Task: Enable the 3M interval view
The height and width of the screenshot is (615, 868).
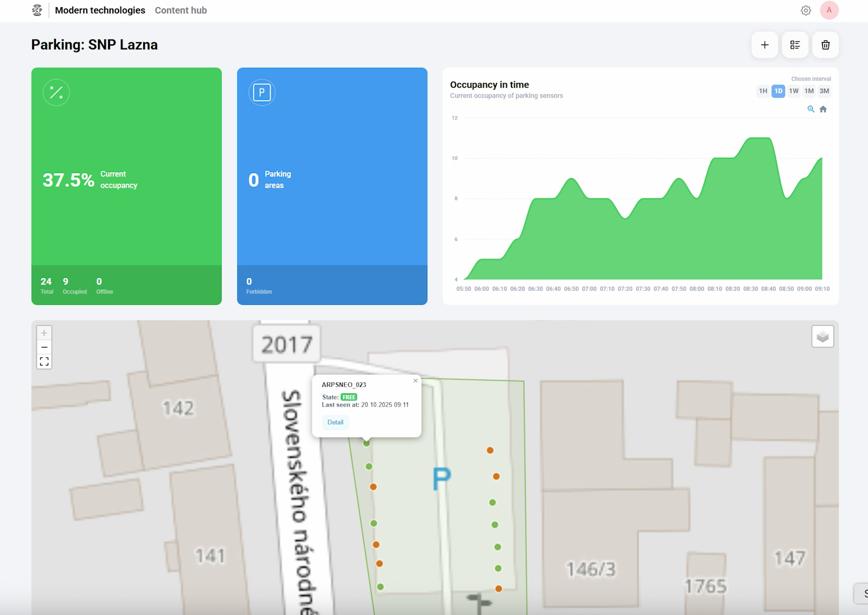Action: tap(825, 91)
